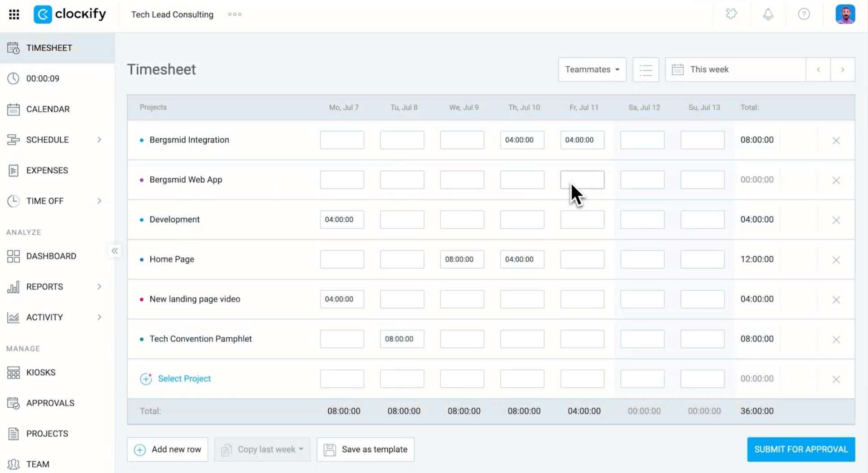Open the Kiosks page
The width and height of the screenshot is (868, 473).
tap(40, 372)
